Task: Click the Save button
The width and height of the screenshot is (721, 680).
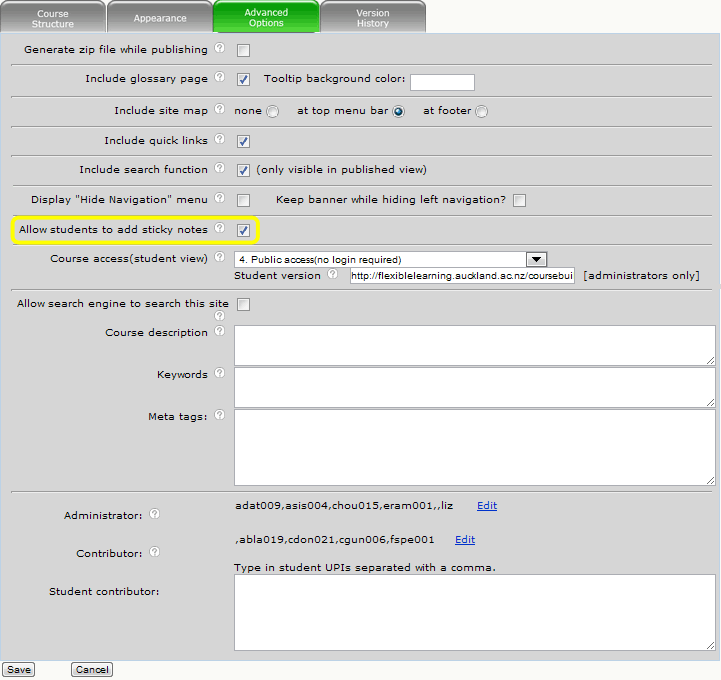Action: tap(19, 669)
